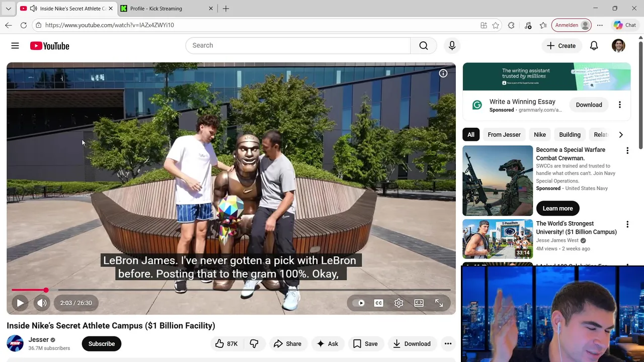The image size is (644, 362).
Task: Show video info card icon
Action: click(443, 73)
